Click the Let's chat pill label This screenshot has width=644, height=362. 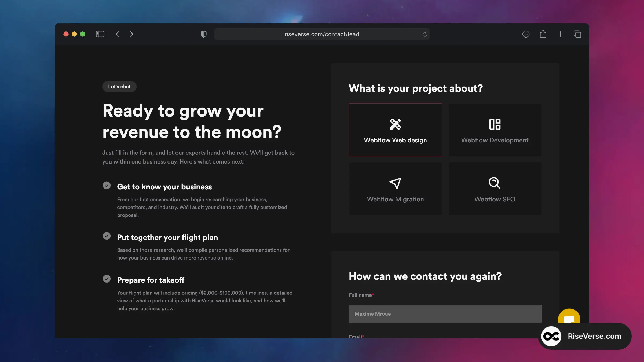point(119,87)
